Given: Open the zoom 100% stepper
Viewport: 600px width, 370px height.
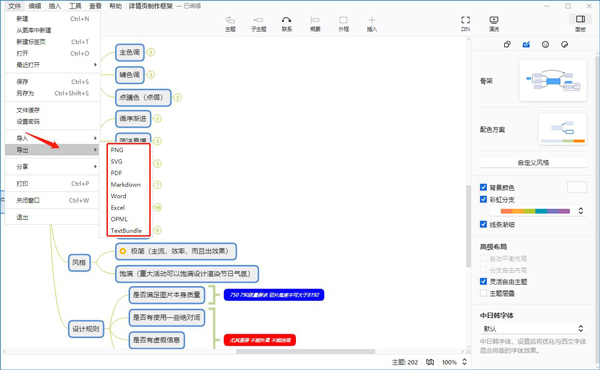Looking at the screenshot, I should 465,362.
